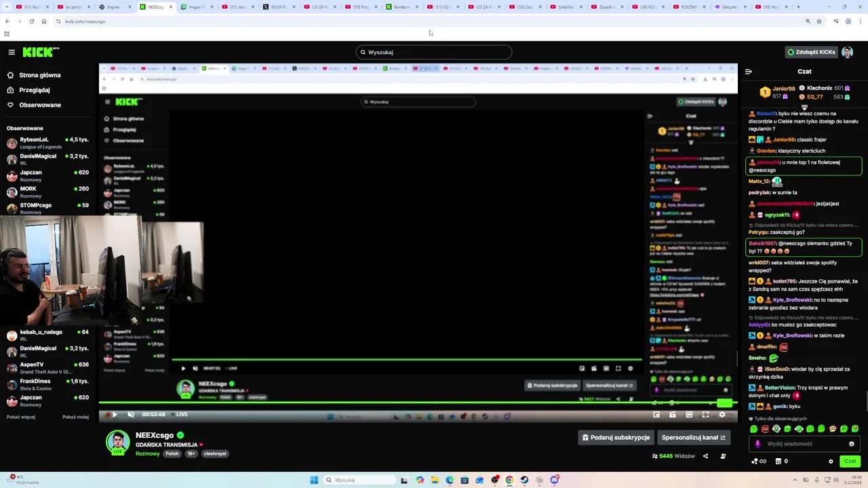The image size is (868, 488).
Task: Toggle theater mode icon in player
Action: pos(689,415)
